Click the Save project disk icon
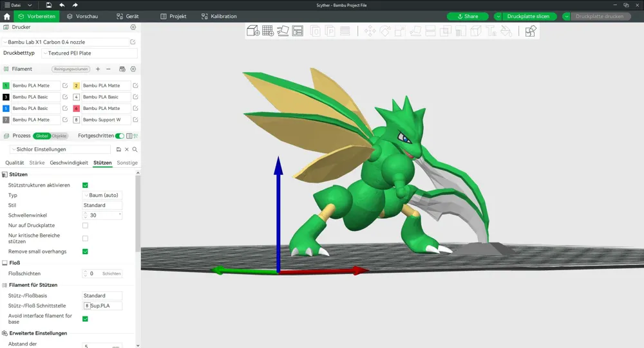 pyautogui.click(x=49, y=5)
